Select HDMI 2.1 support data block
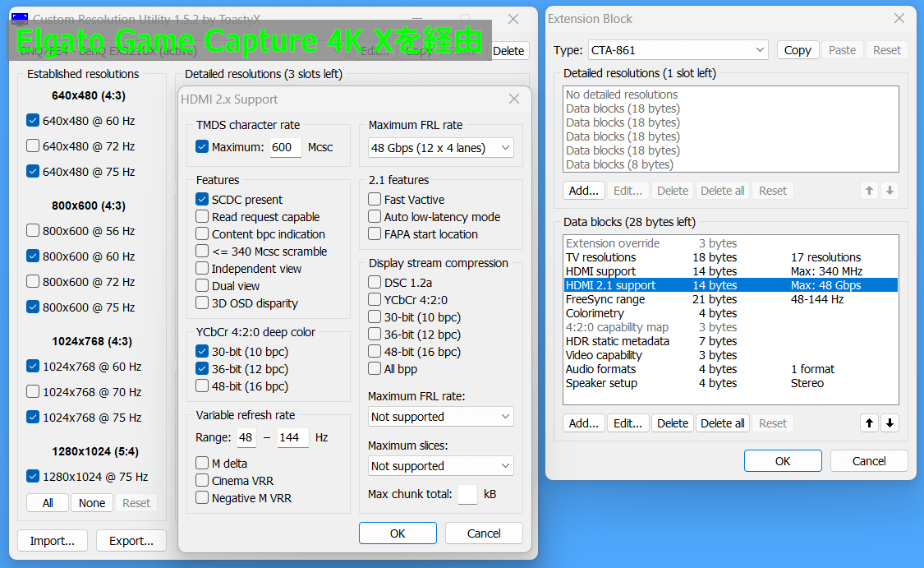 coord(731,285)
